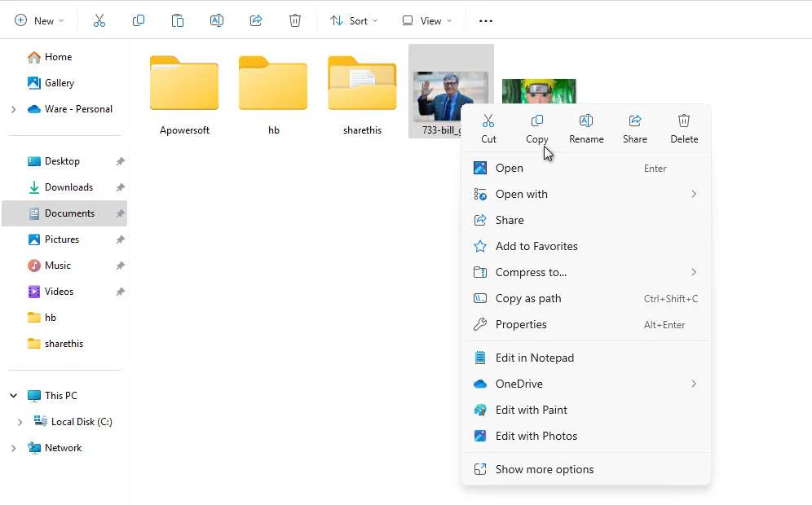Click the Cut scissors icon in the toolbar

99,20
